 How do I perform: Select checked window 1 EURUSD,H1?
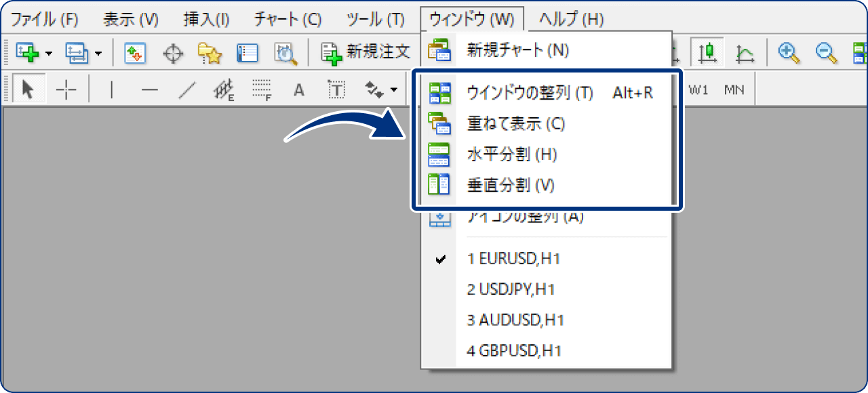point(547,258)
